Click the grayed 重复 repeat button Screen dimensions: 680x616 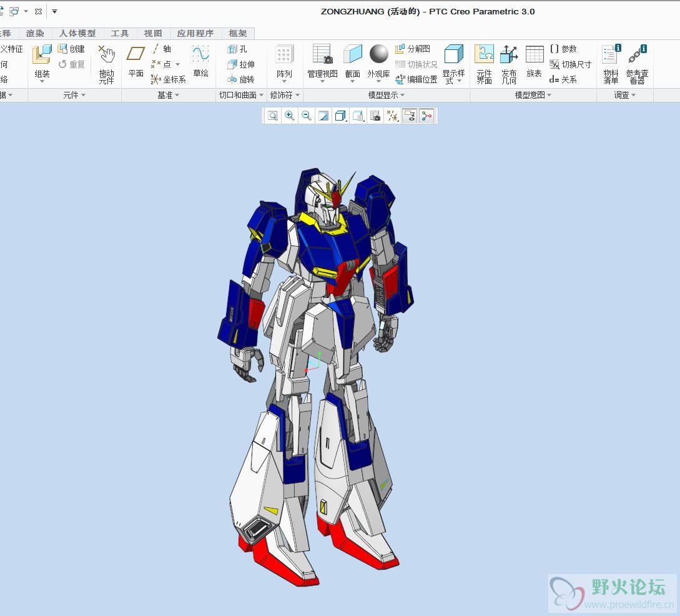pyautogui.click(x=72, y=64)
